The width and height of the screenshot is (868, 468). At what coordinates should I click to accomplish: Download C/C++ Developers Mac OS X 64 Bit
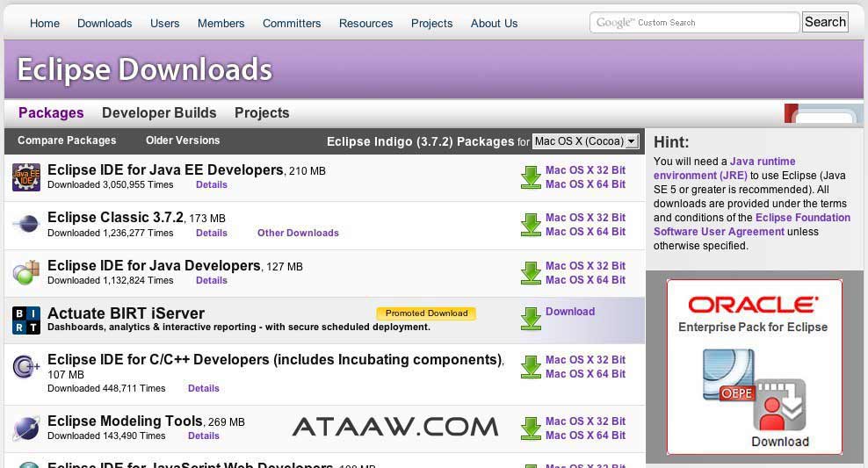[586, 374]
